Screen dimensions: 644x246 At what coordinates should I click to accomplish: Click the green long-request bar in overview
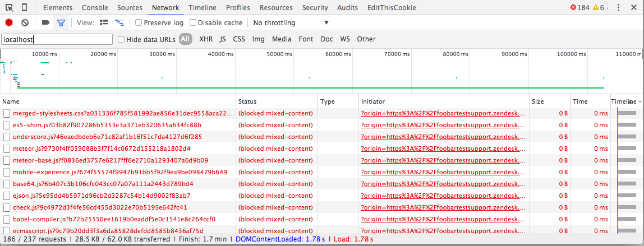[x=311, y=88]
